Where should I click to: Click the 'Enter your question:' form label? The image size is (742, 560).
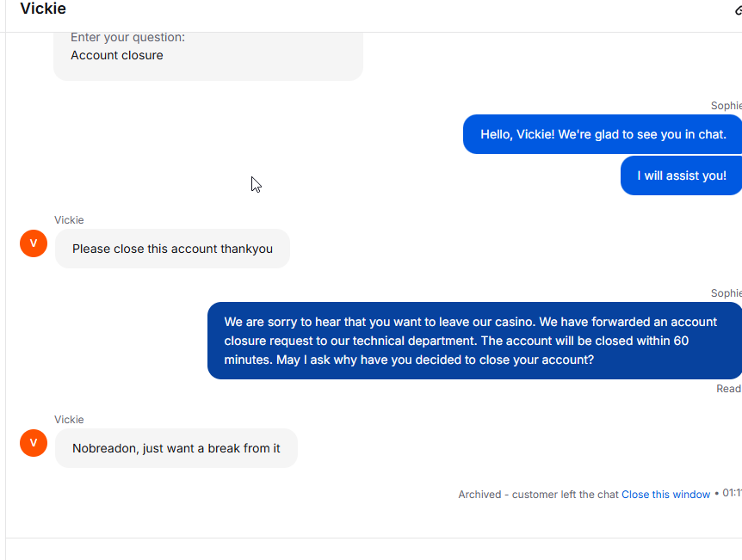coord(127,37)
